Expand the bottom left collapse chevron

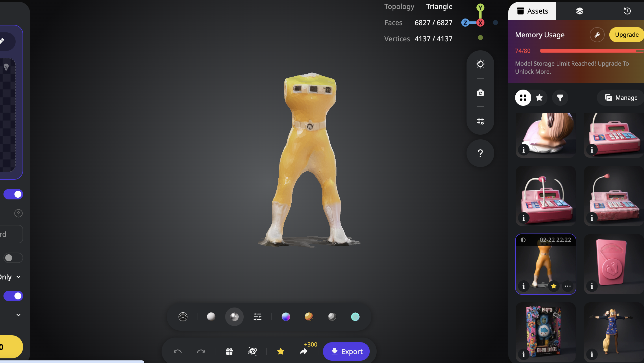(x=18, y=315)
